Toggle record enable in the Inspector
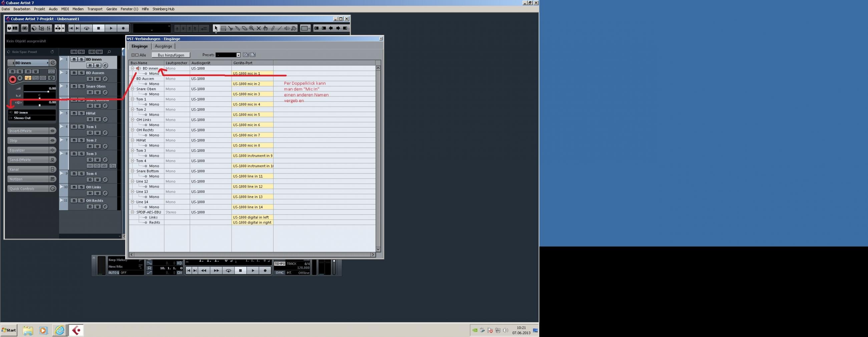The height and width of the screenshot is (337, 868). click(x=12, y=79)
